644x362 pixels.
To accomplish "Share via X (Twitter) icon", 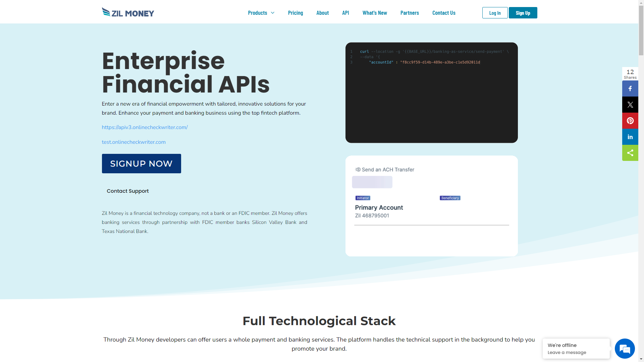I will [x=630, y=105].
